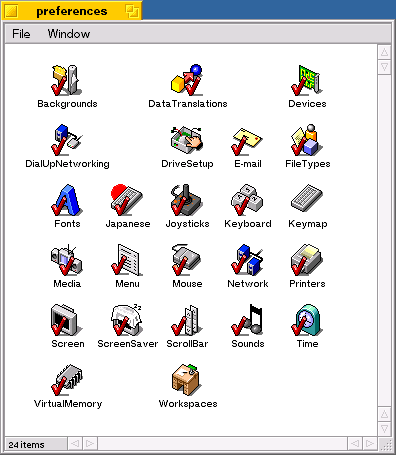Click the preferences title tab text

click(x=72, y=11)
